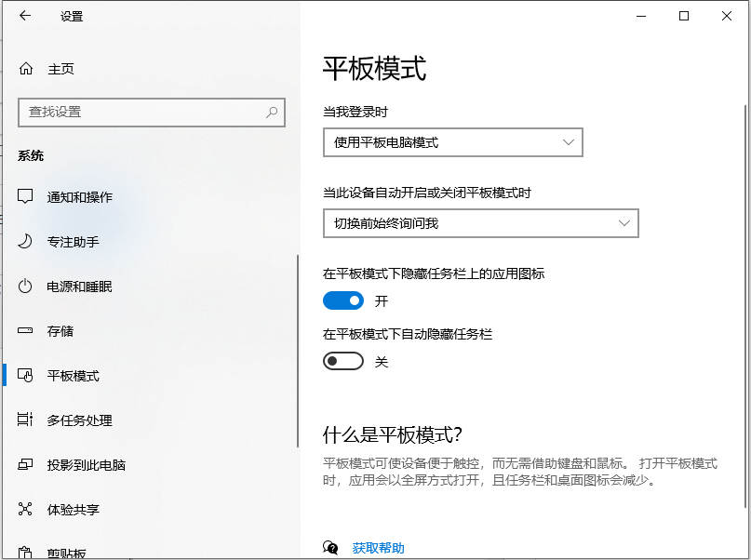Click the 系统 section heading
The width and height of the screenshot is (751, 560).
click(x=31, y=155)
